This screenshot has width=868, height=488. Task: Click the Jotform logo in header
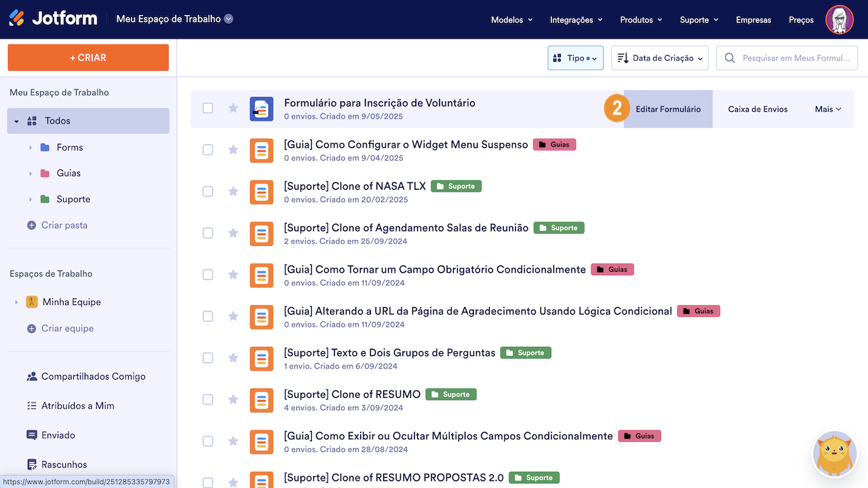pyautogui.click(x=53, y=19)
